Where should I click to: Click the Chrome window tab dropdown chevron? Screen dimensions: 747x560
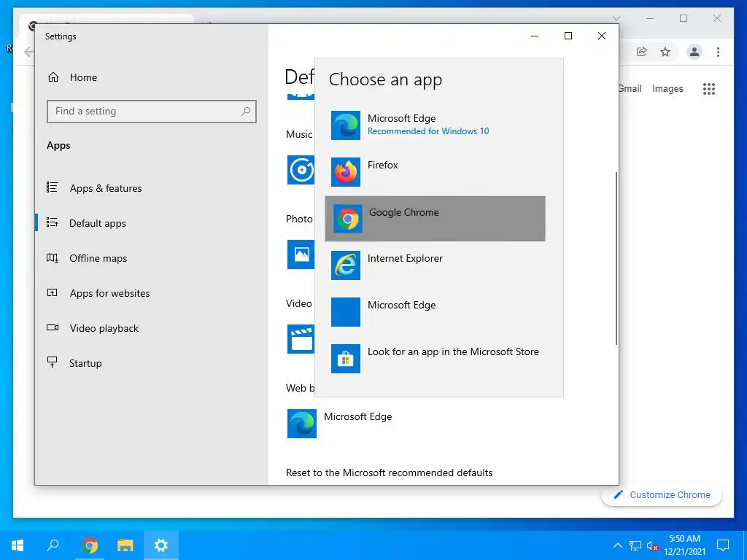(616, 18)
